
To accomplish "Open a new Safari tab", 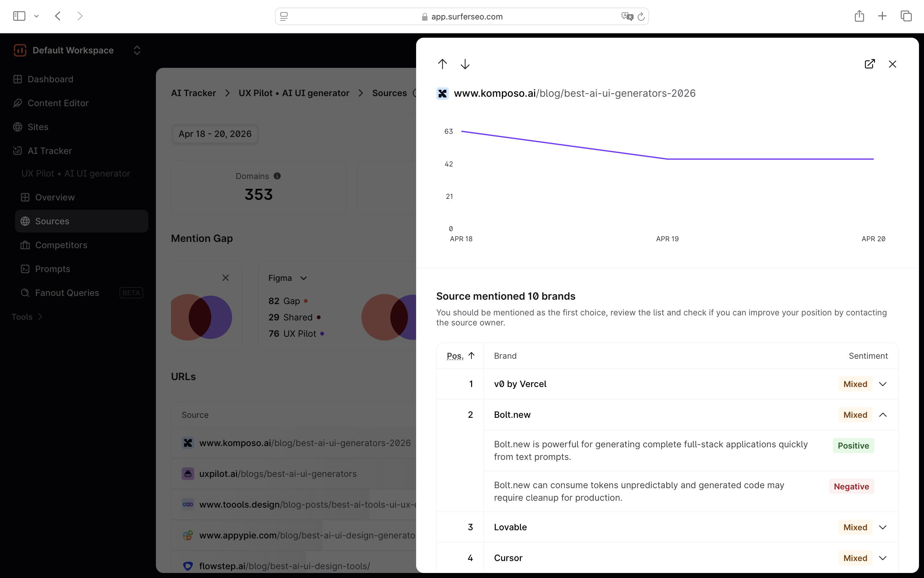I will pyautogui.click(x=882, y=16).
